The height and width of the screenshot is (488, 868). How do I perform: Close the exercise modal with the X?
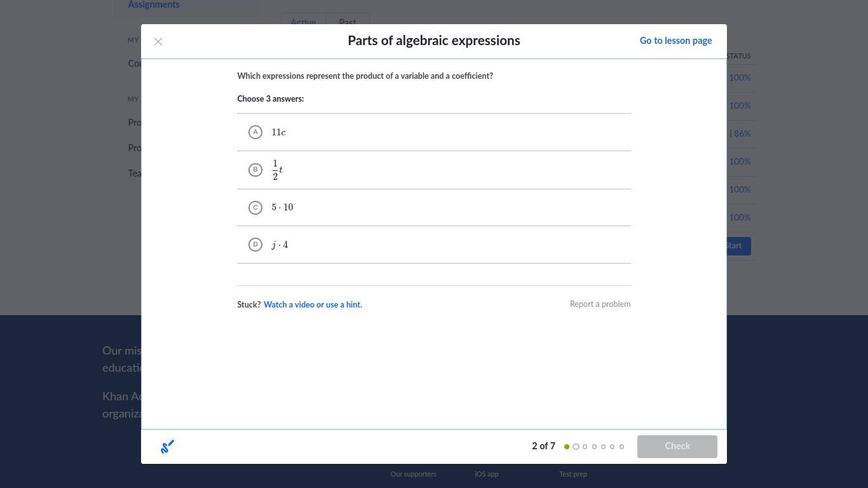pos(158,41)
